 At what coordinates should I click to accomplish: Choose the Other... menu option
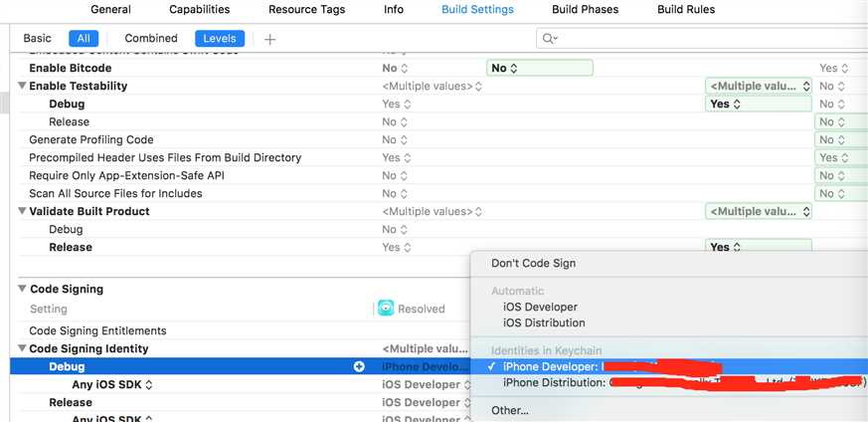pyautogui.click(x=510, y=410)
